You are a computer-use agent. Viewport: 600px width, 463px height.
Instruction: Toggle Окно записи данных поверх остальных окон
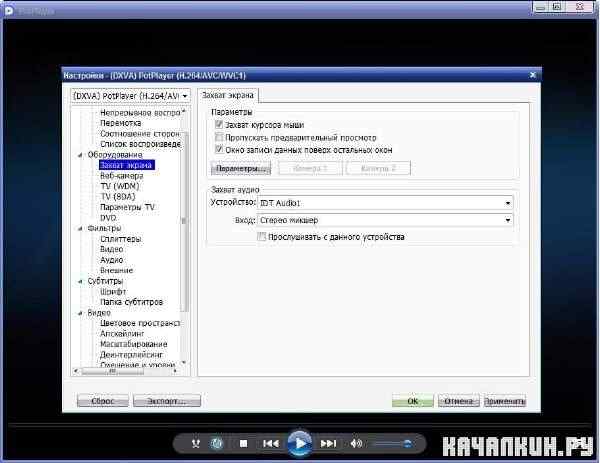[219, 149]
